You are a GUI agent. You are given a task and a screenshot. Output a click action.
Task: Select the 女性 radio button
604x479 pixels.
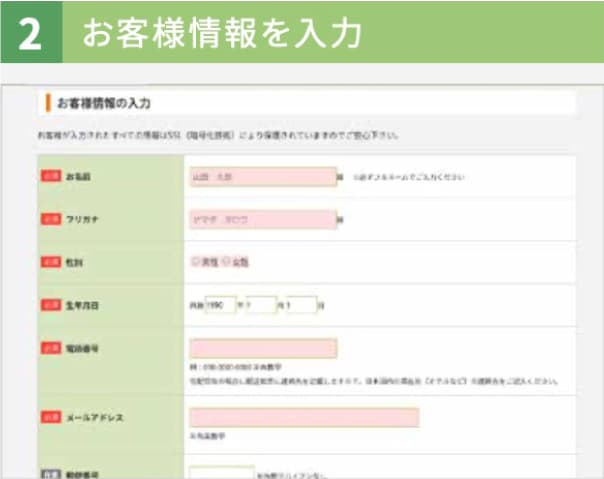[226, 262]
